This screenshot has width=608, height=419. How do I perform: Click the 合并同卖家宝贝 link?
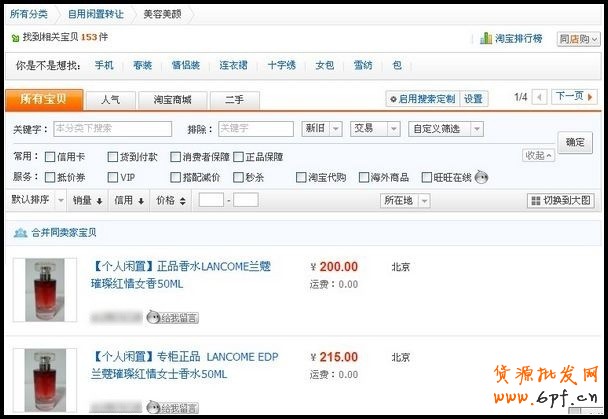pyautogui.click(x=64, y=233)
